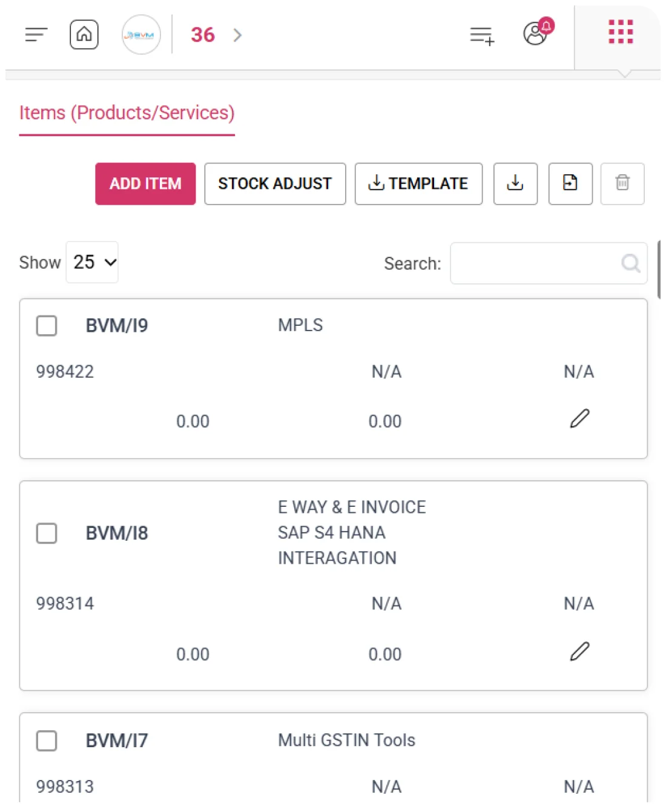
Task: Click HSN code 998314
Action: [x=65, y=604]
